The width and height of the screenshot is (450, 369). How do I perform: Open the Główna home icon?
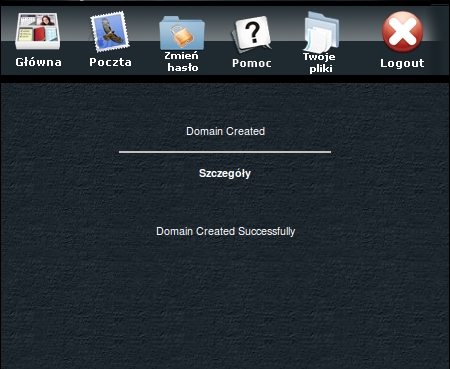click(x=38, y=31)
